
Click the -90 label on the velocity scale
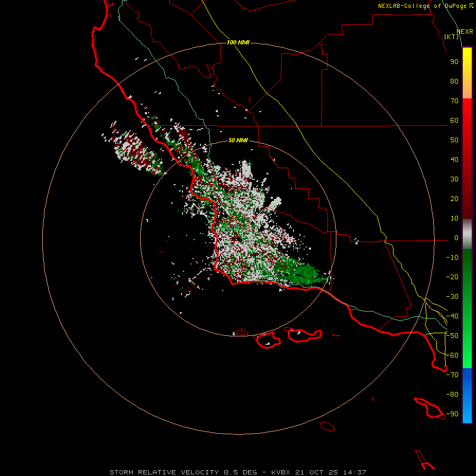(x=452, y=414)
